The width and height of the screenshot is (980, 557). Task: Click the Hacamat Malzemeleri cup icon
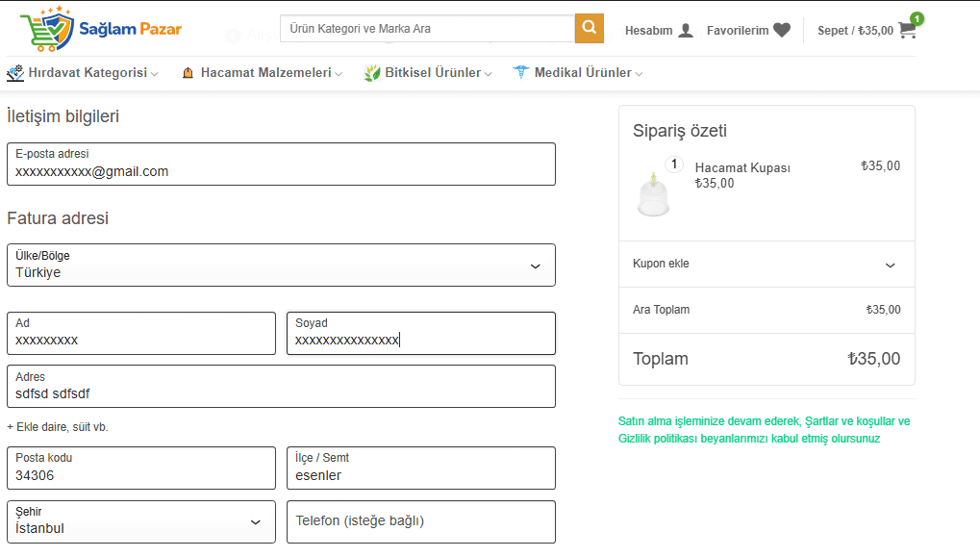coord(188,73)
